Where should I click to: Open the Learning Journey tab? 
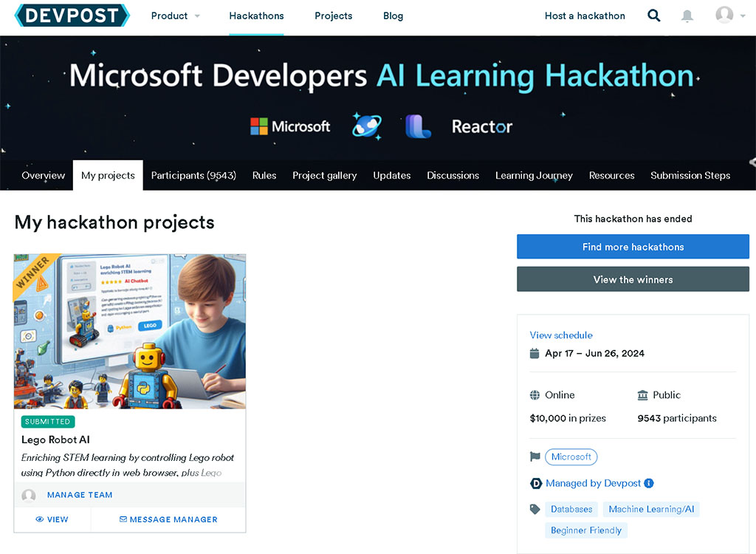(534, 175)
